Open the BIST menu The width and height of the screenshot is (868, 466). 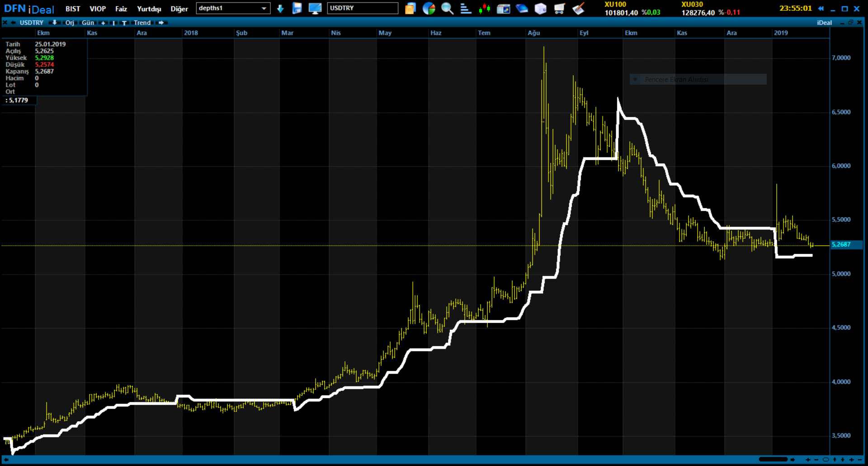coord(72,9)
